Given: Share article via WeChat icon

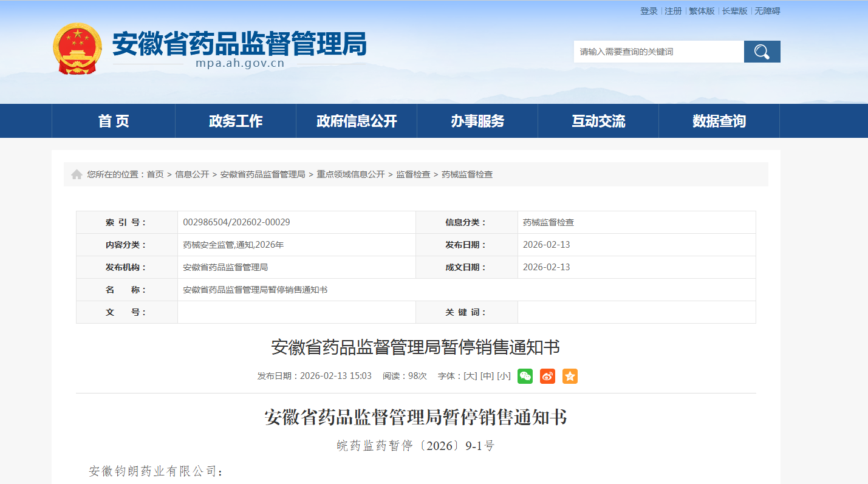Looking at the screenshot, I should coord(525,376).
